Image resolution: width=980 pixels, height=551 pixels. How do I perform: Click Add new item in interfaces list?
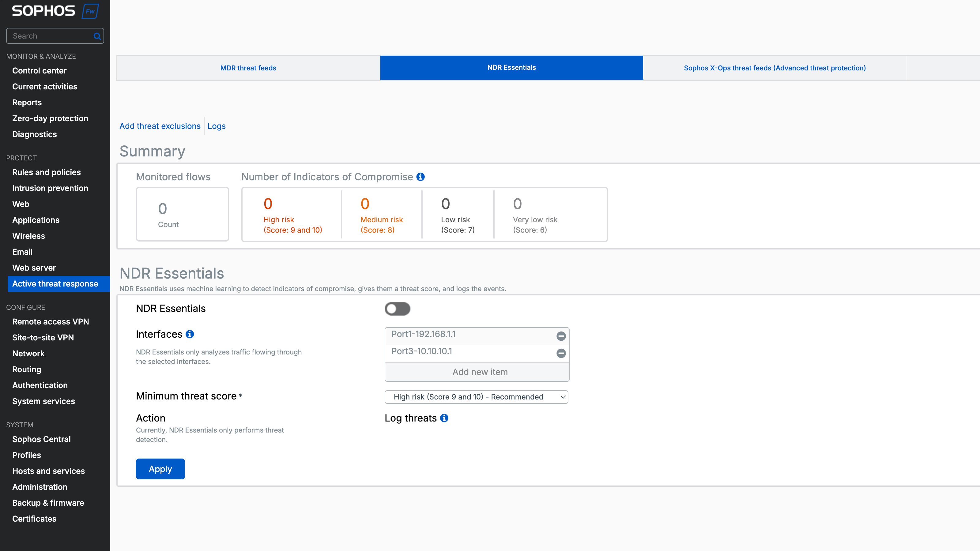pyautogui.click(x=480, y=372)
